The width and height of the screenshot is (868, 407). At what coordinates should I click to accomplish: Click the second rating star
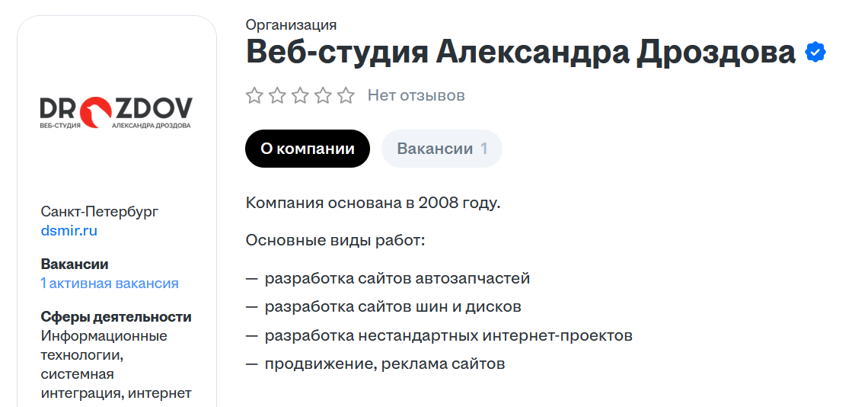tap(277, 95)
